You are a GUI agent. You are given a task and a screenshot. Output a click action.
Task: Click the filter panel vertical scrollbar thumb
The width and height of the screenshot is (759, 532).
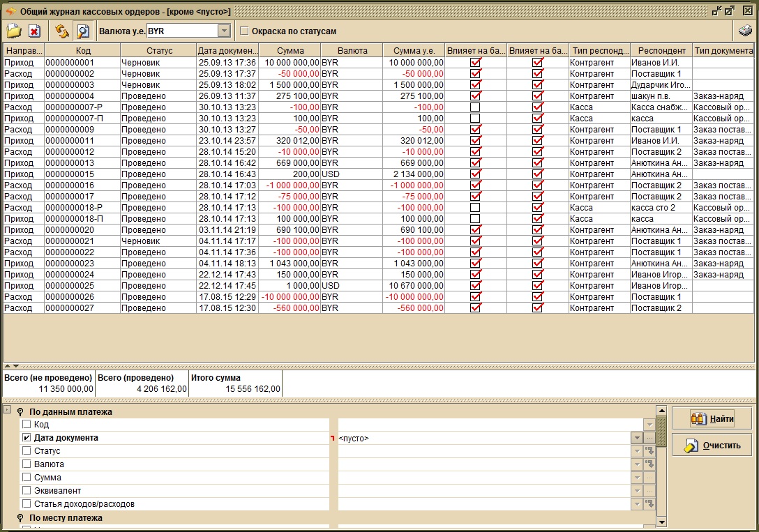coord(661,430)
